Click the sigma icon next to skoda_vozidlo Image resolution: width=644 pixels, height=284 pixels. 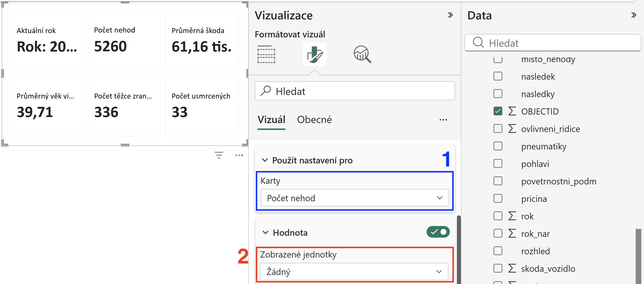coord(512,269)
